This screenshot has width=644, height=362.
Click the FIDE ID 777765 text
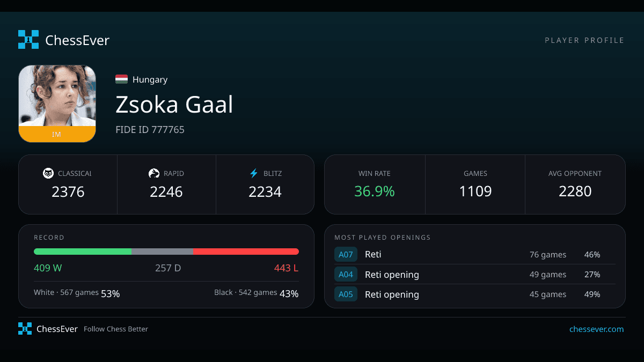[x=150, y=129]
